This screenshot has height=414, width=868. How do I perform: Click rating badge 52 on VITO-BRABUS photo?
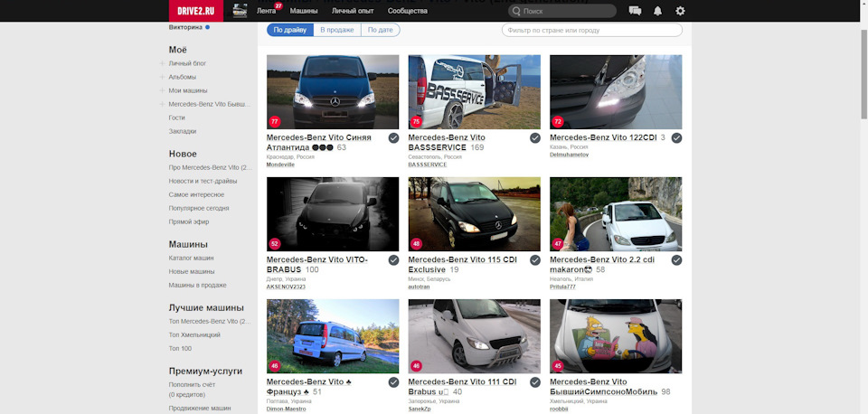click(x=275, y=243)
